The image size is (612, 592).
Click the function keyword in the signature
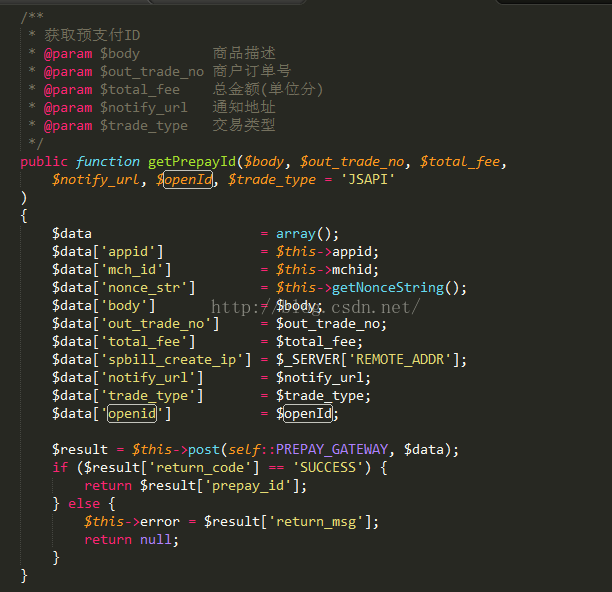coord(107,161)
